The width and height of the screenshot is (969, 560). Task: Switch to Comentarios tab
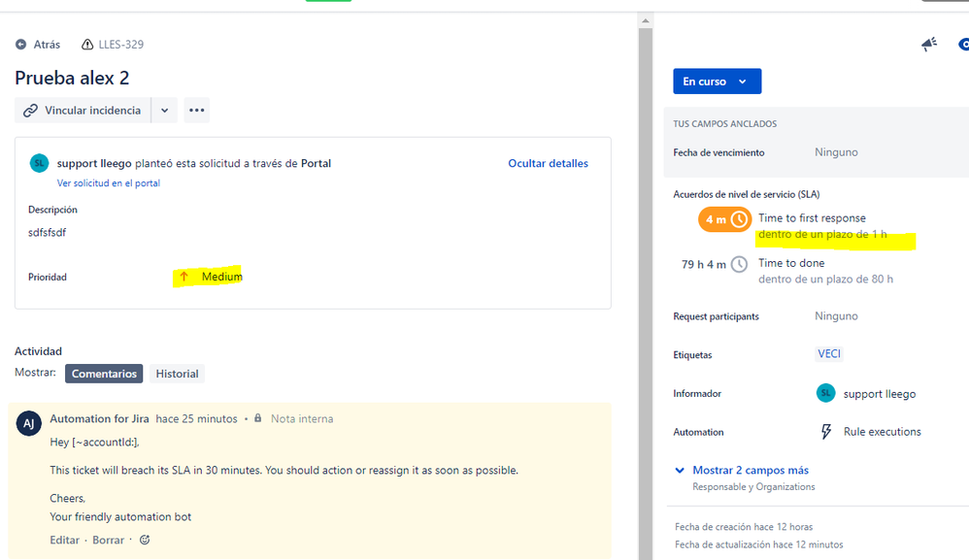pos(104,374)
